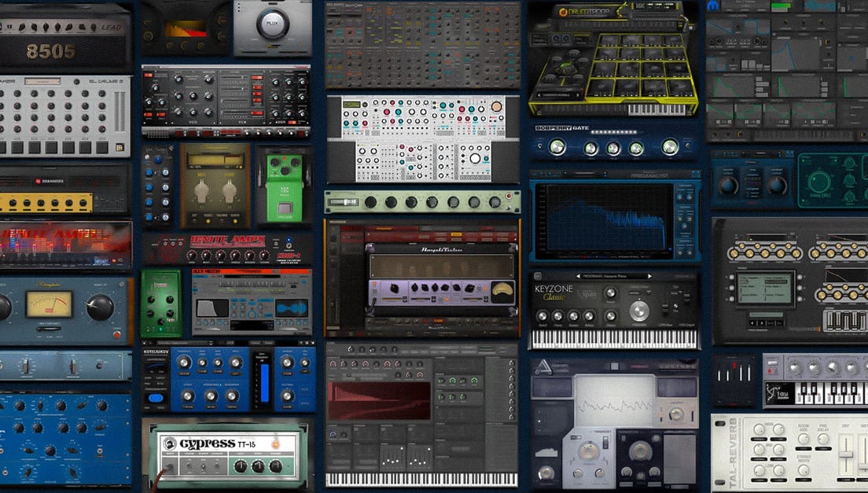Select the blue multi-knob equalizer plugin
The width and height of the screenshot is (868, 493).
[65, 438]
